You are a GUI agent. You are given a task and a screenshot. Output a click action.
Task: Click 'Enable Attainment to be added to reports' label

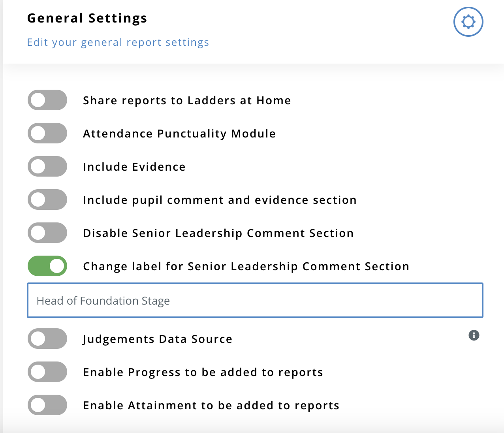tap(211, 405)
